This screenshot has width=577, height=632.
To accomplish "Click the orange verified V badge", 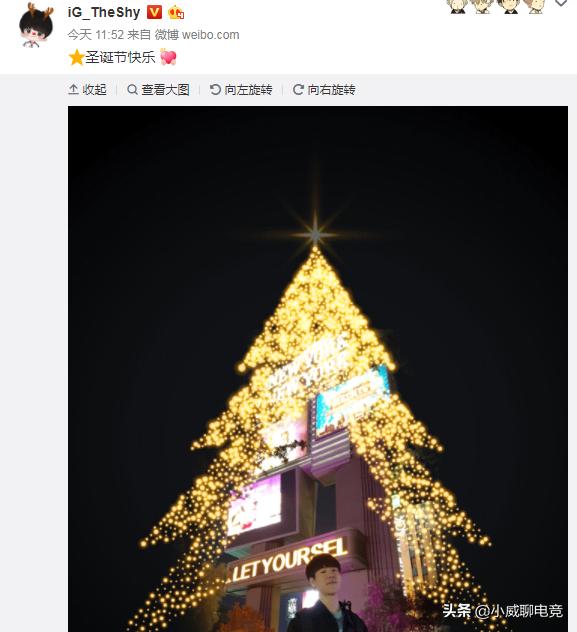I will tap(154, 12).
